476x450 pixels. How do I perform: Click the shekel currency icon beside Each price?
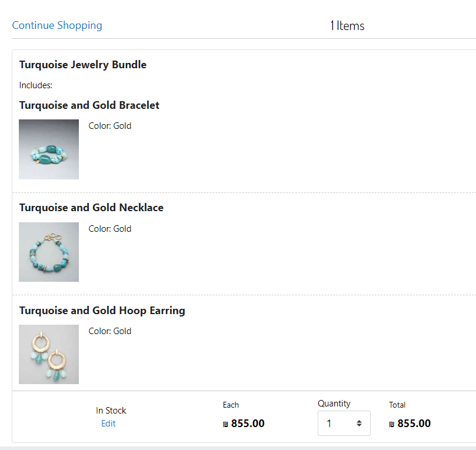click(226, 424)
